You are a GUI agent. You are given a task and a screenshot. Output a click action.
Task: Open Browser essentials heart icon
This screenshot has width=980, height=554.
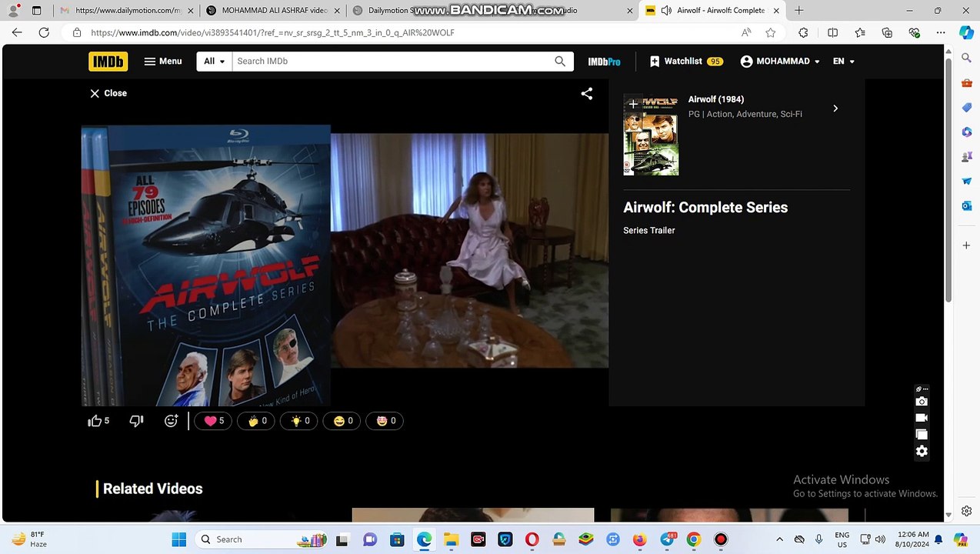point(914,32)
